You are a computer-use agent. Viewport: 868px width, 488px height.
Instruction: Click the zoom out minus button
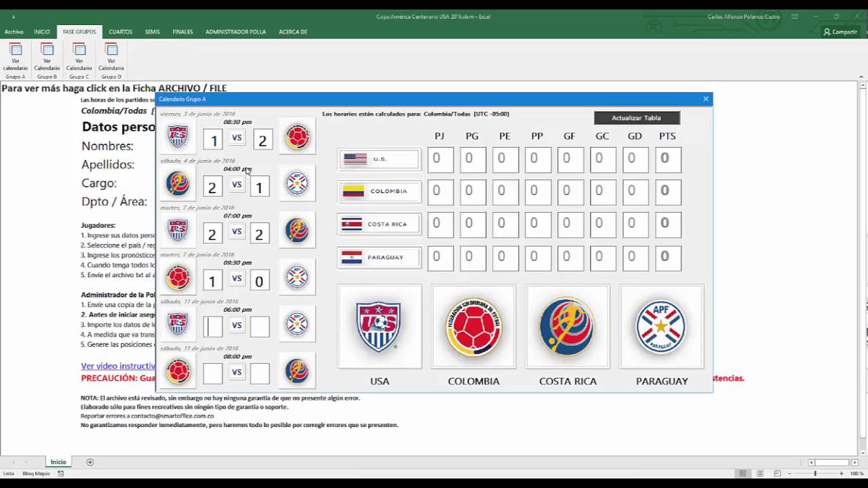pos(789,473)
